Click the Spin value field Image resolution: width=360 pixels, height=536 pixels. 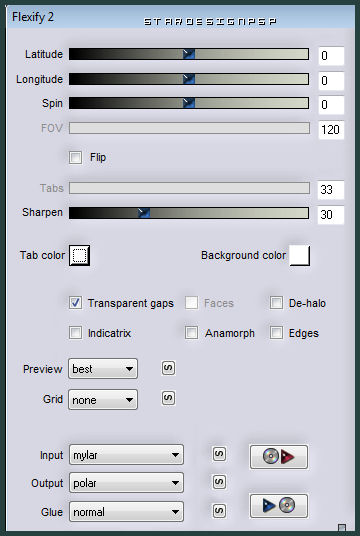331,105
